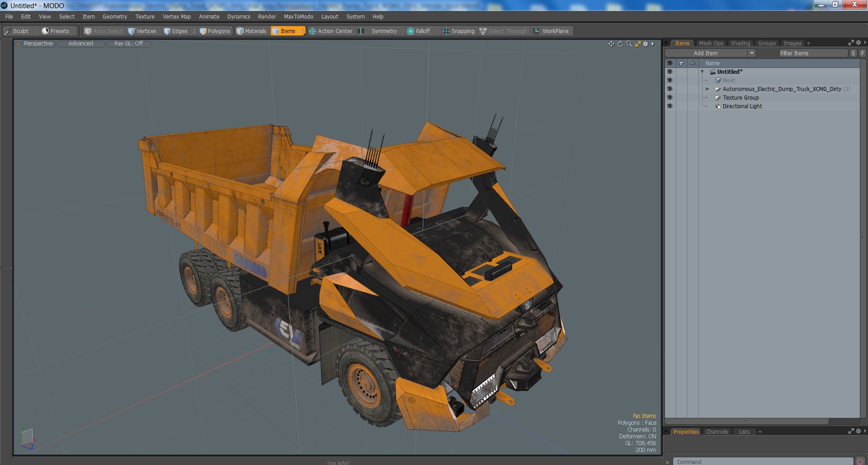This screenshot has width=868, height=465.
Task: Open the Vertex Map menu
Action: (x=177, y=16)
